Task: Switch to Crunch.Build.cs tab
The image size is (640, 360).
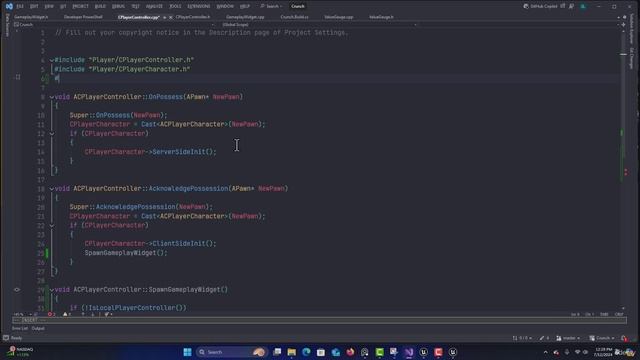Action: [294, 17]
